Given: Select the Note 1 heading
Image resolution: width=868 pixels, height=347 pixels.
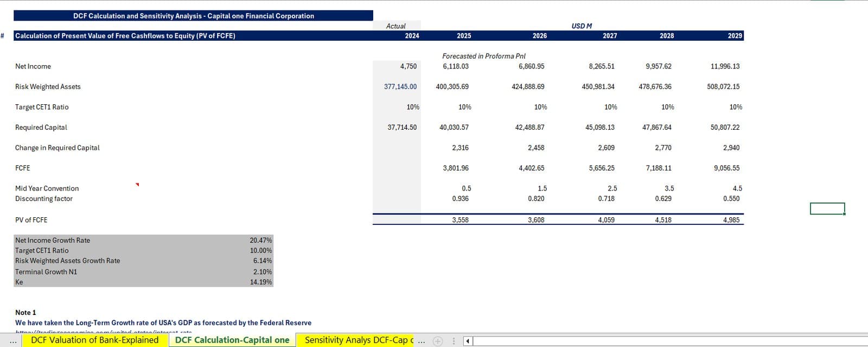Looking at the screenshot, I should [25, 313].
